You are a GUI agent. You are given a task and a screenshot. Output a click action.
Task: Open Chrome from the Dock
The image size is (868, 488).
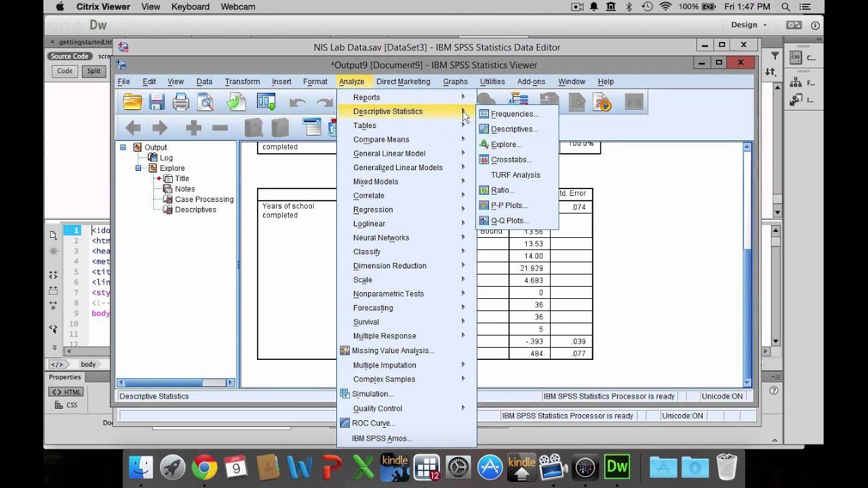click(204, 467)
